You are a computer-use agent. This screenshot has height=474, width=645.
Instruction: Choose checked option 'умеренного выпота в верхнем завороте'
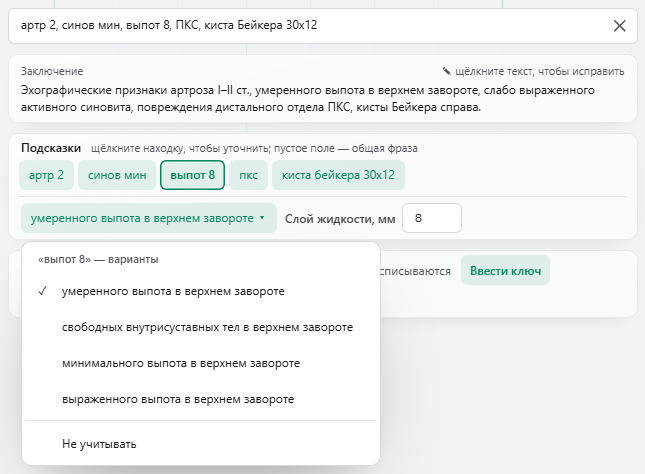tap(201, 291)
